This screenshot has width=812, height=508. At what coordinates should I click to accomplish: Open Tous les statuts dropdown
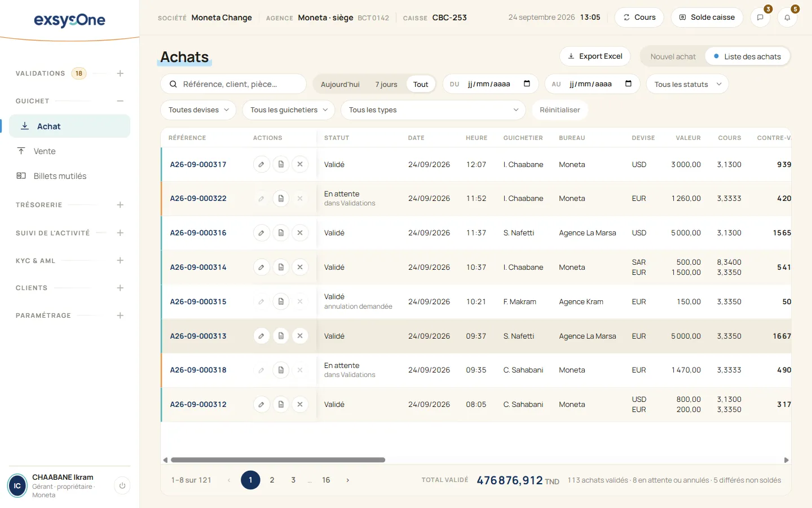click(x=687, y=84)
